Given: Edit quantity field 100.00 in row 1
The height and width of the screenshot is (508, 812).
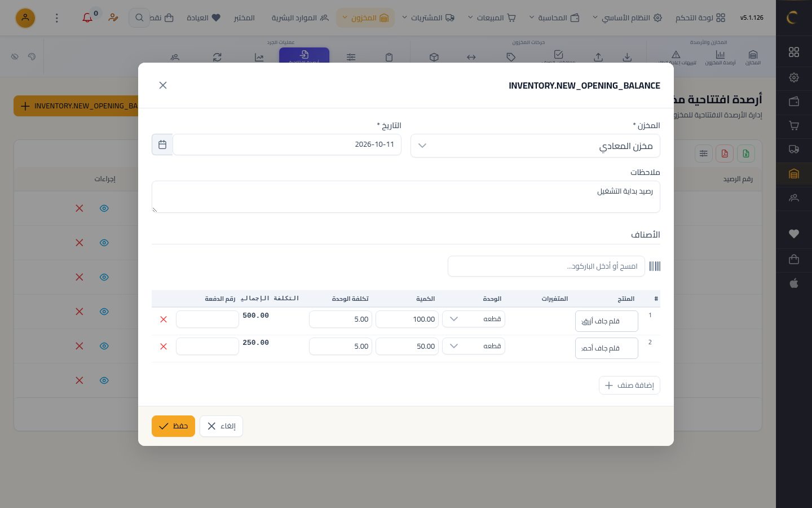Looking at the screenshot, I should click(x=407, y=319).
